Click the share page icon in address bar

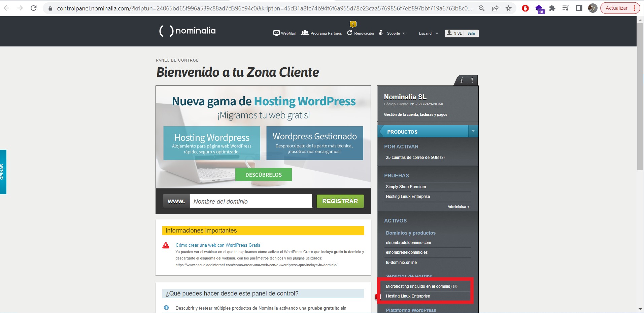click(495, 8)
